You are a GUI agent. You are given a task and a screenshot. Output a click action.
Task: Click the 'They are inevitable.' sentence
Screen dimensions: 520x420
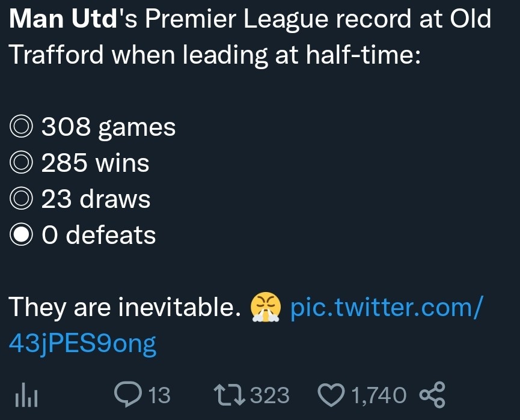(x=121, y=308)
